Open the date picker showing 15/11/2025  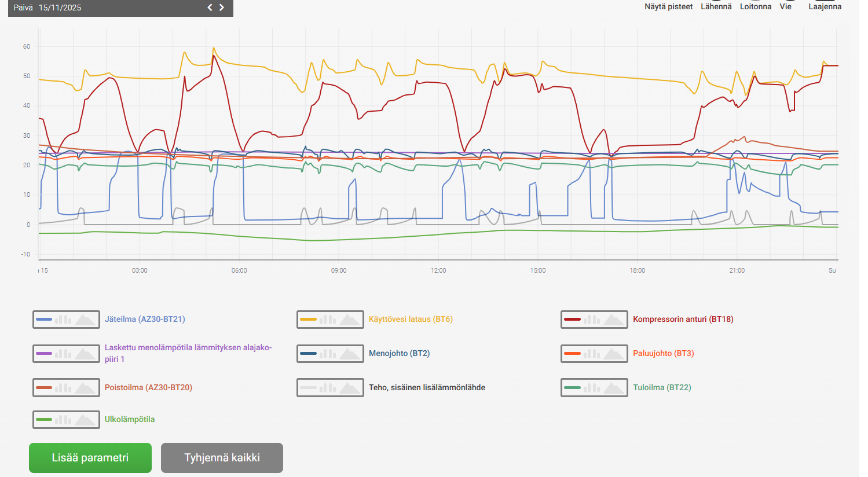pos(60,8)
